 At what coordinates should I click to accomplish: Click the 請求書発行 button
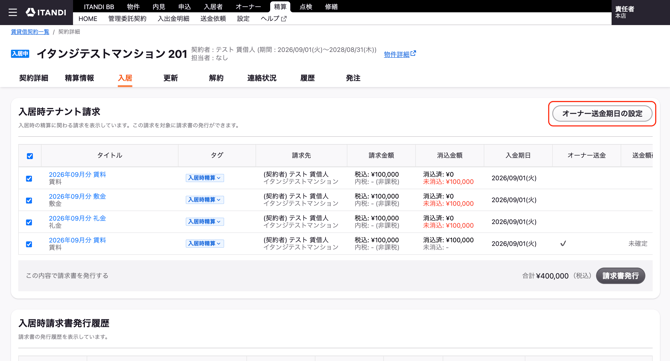(620, 276)
